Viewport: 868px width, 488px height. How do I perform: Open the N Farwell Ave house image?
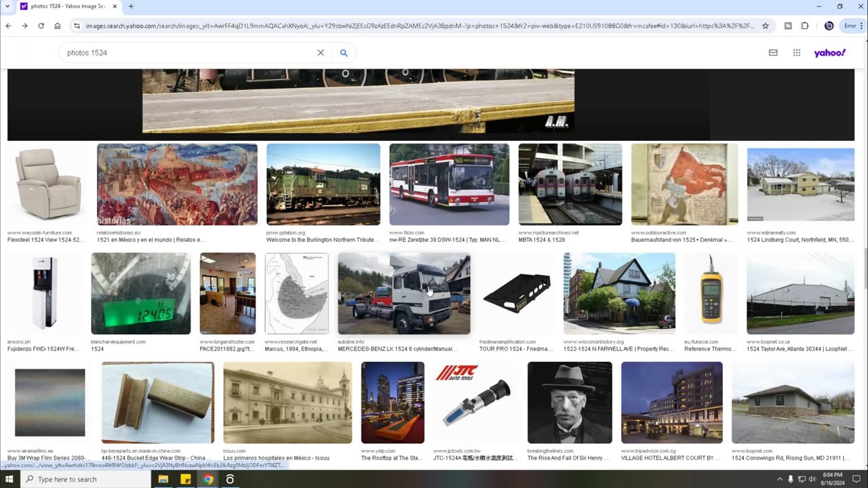(x=619, y=293)
